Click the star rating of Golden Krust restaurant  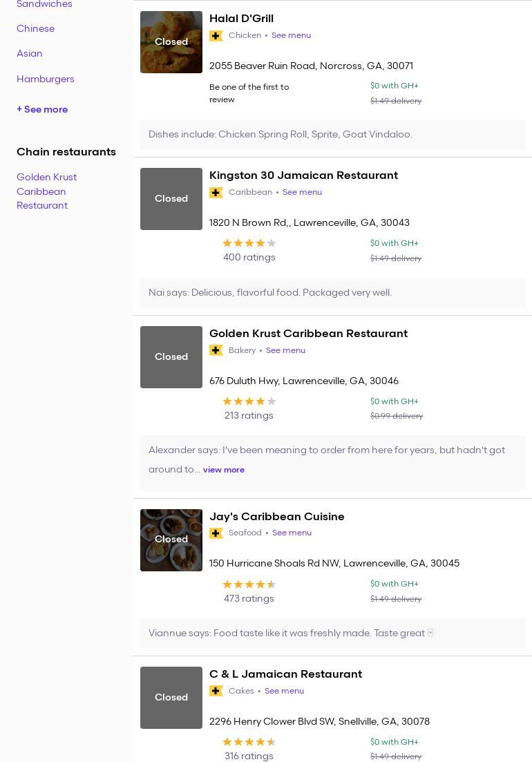click(x=249, y=401)
